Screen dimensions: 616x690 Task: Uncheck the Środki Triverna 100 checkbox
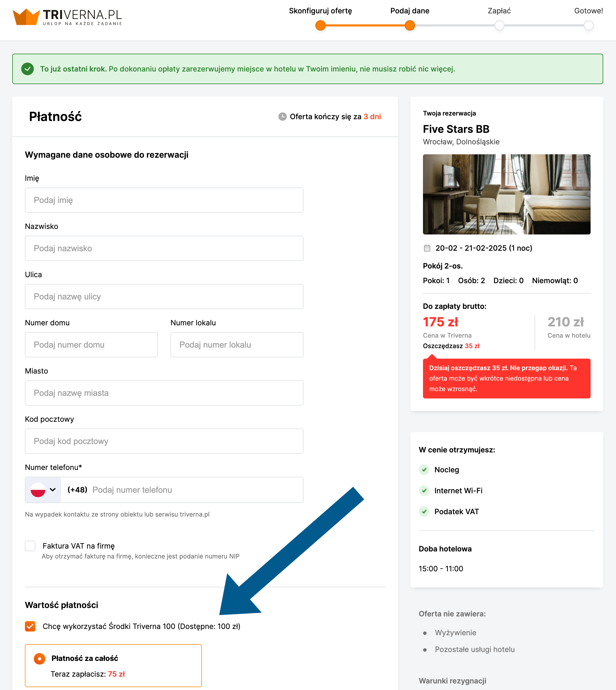[30, 626]
